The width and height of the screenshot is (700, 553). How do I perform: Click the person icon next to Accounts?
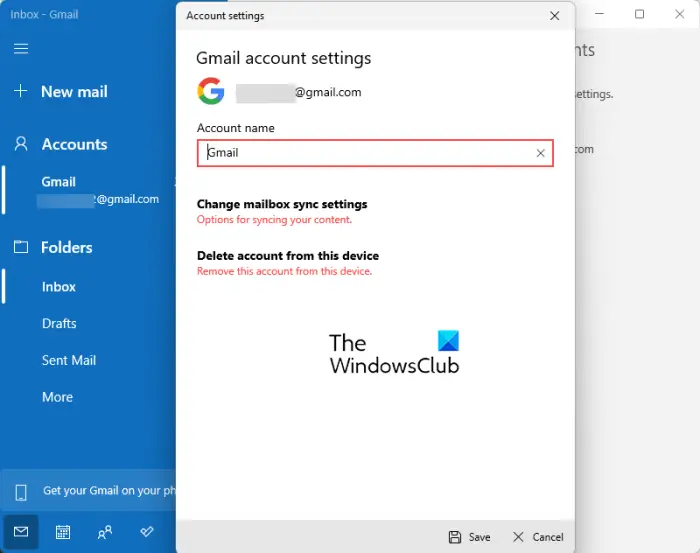pos(21,144)
